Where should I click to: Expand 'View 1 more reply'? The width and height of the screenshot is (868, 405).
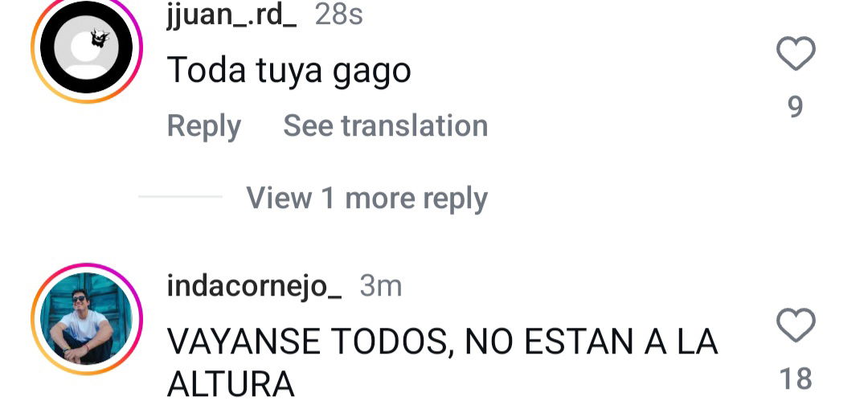[x=366, y=198]
